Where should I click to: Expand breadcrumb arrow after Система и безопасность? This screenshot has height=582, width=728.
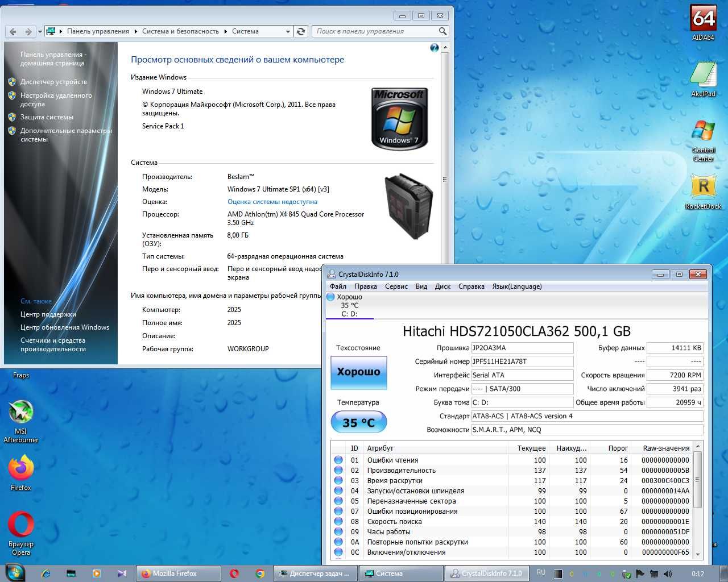point(225,31)
